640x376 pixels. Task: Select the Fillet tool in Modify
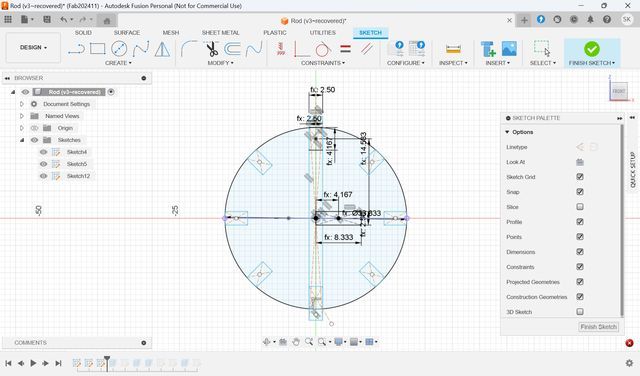tap(189, 49)
